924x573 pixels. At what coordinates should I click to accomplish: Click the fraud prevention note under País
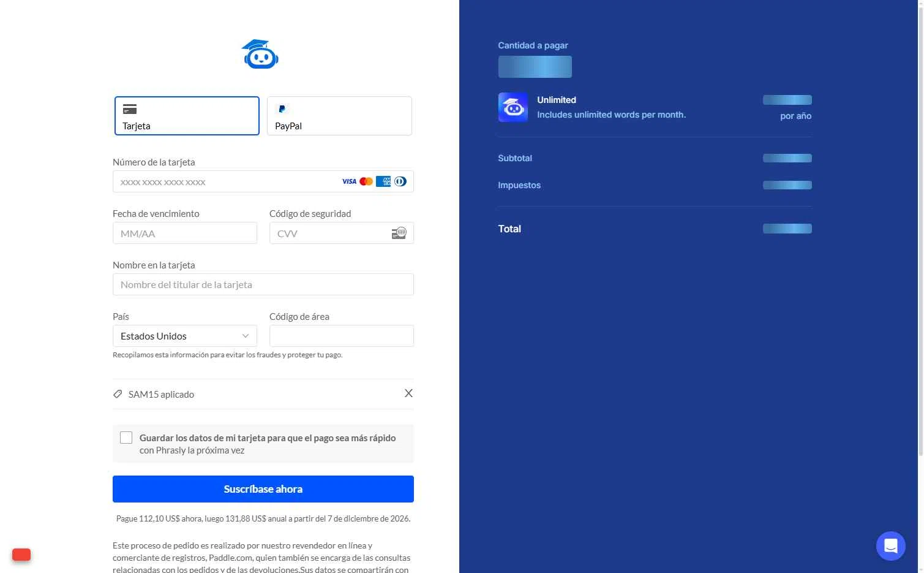[x=228, y=355]
